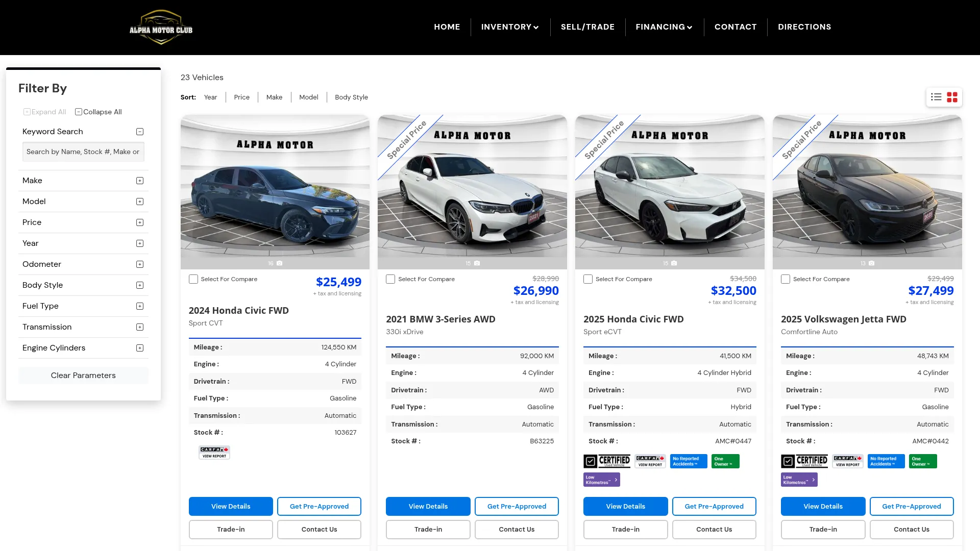Click One Owner badge on Volkswagen Jetta
Screen dimensions: 980x551
[923, 461]
